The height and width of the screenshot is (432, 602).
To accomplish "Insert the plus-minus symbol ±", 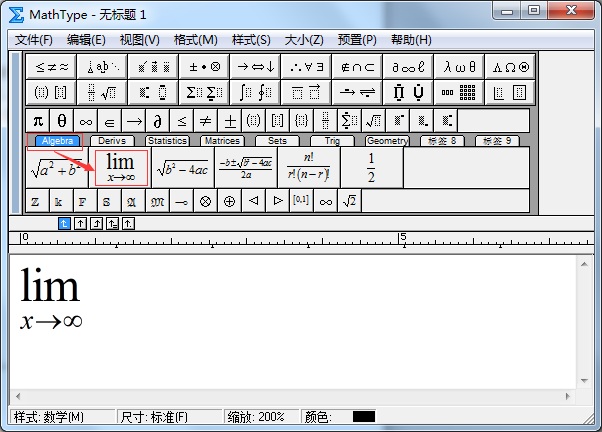I will point(230,121).
